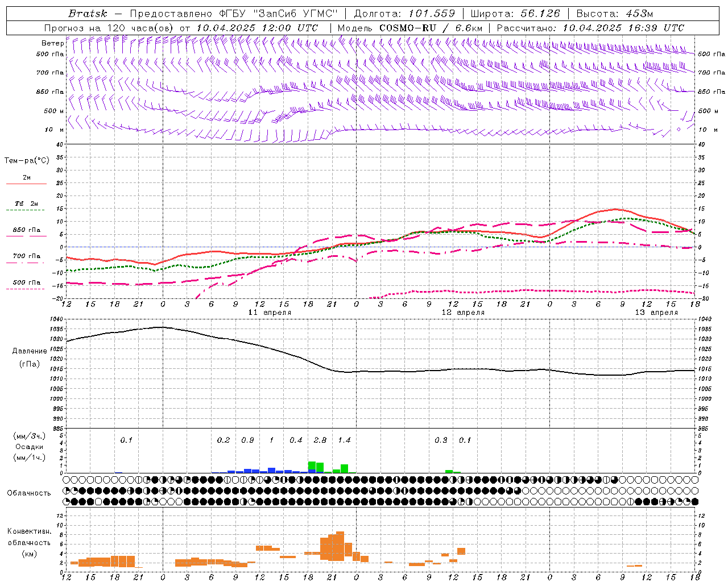Click the station name Bratsk in title
728x582 pixels.
(x=88, y=14)
